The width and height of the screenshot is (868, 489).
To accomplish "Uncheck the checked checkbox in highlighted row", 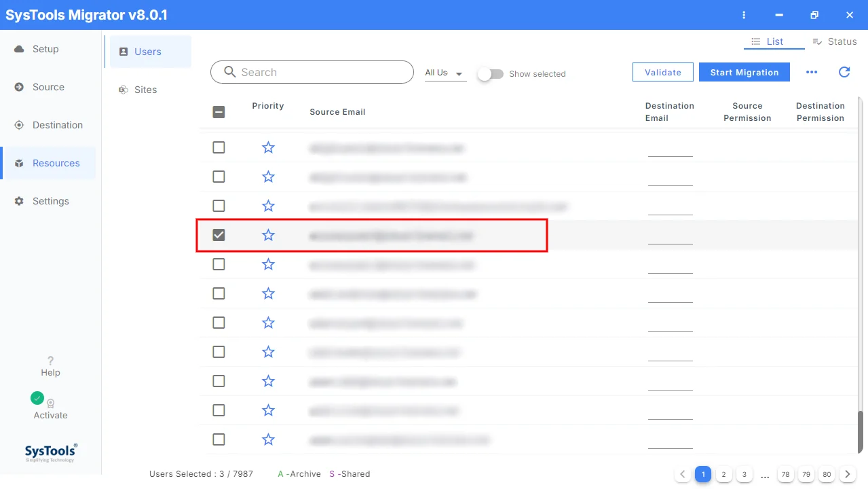I will (x=219, y=235).
